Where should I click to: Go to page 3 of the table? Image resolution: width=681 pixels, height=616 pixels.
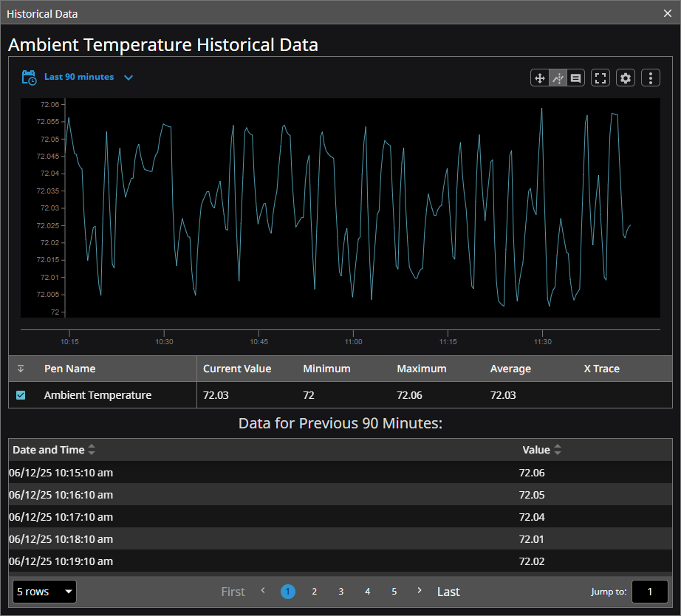(x=340, y=592)
